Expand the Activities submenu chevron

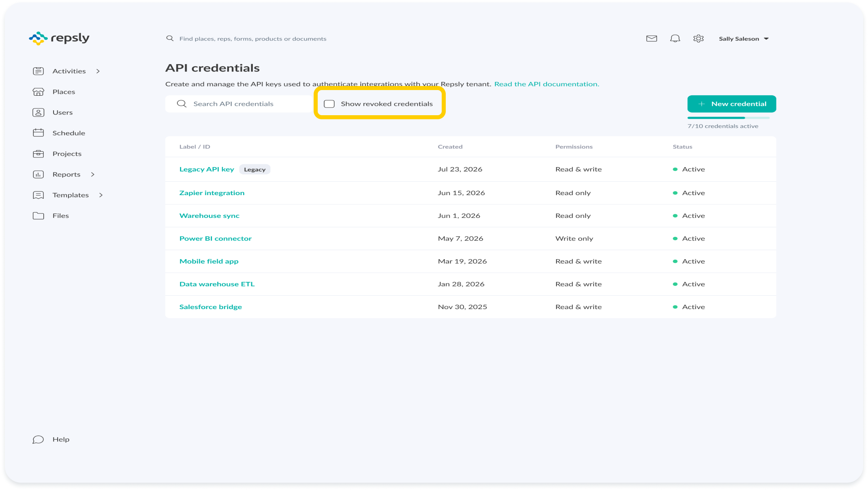(x=98, y=71)
